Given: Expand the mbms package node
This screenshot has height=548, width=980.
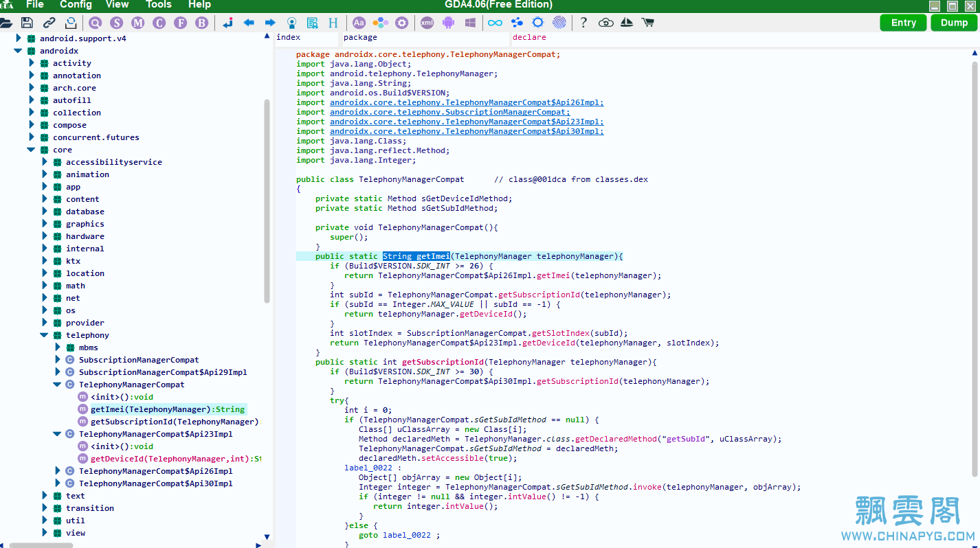Looking at the screenshot, I should 57,347.
